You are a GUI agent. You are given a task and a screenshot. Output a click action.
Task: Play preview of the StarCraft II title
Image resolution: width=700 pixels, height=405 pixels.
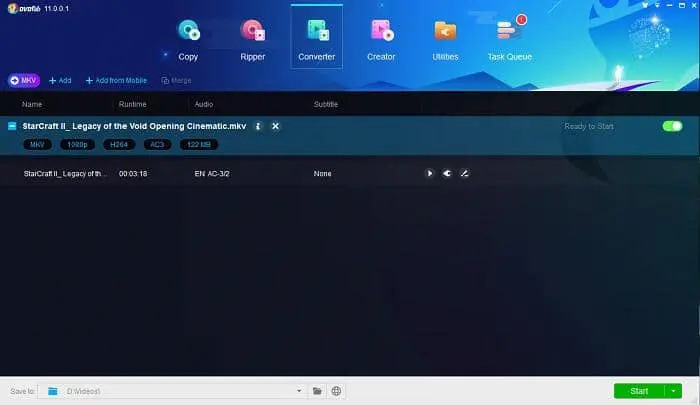click(x=430, y=173)
